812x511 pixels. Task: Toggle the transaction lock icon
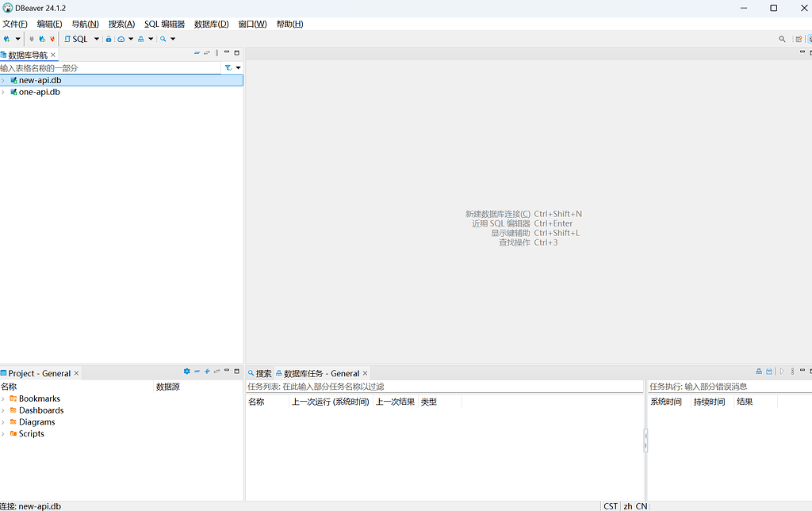[x=108, y=39]
